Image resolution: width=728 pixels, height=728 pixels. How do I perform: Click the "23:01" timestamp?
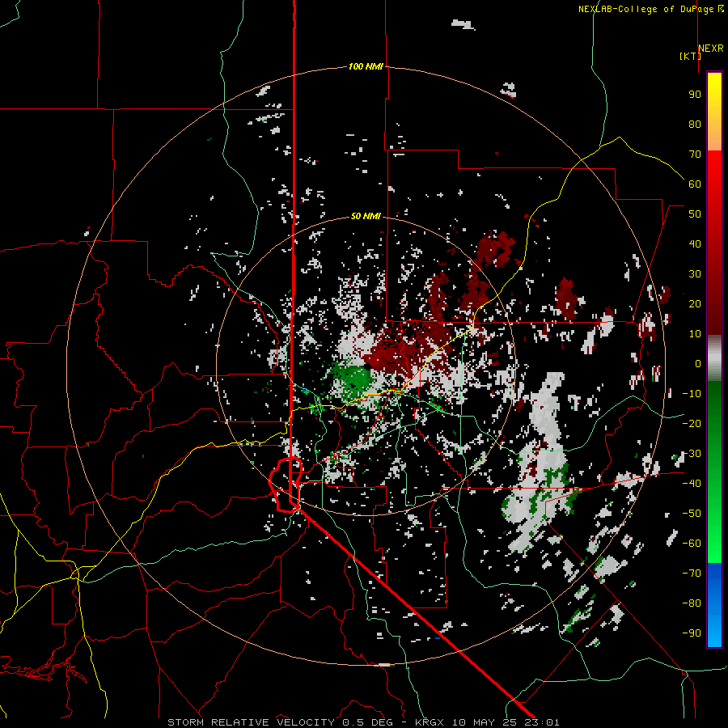tap(541, 722)
